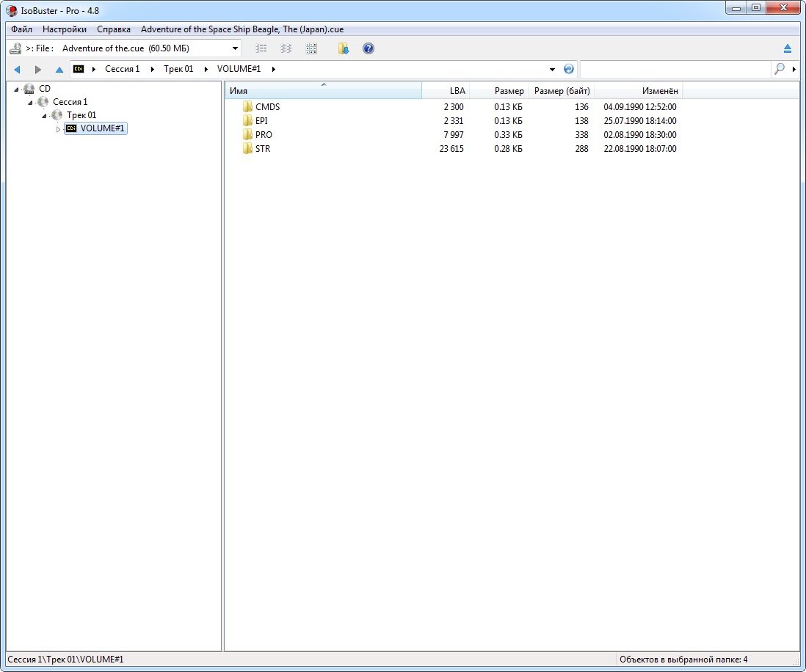Sort by Изменён column header
Image resolution: width=806 pixels, height=672 pixels.
click(639, 91)
